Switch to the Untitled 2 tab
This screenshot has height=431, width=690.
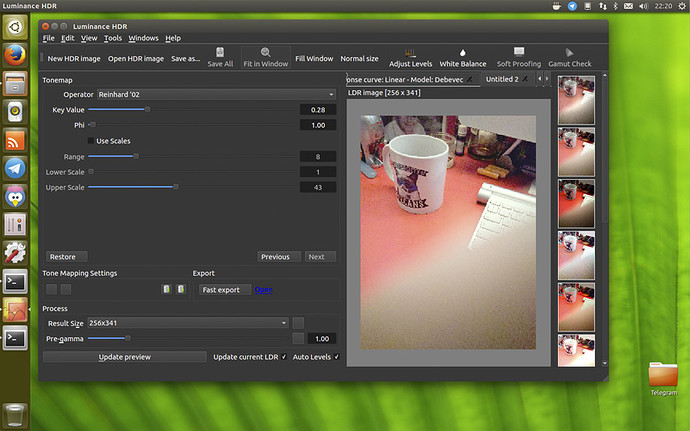pos(506,79)
